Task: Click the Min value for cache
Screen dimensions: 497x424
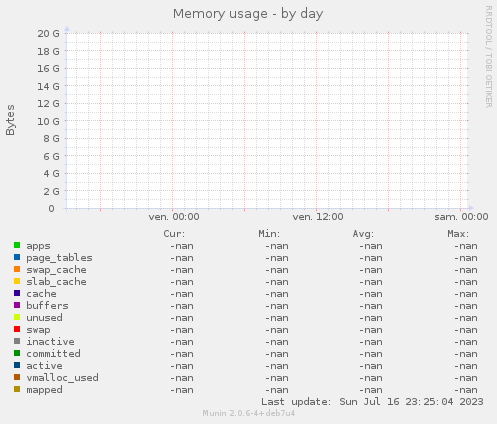Action: click(x=277, y=294)
